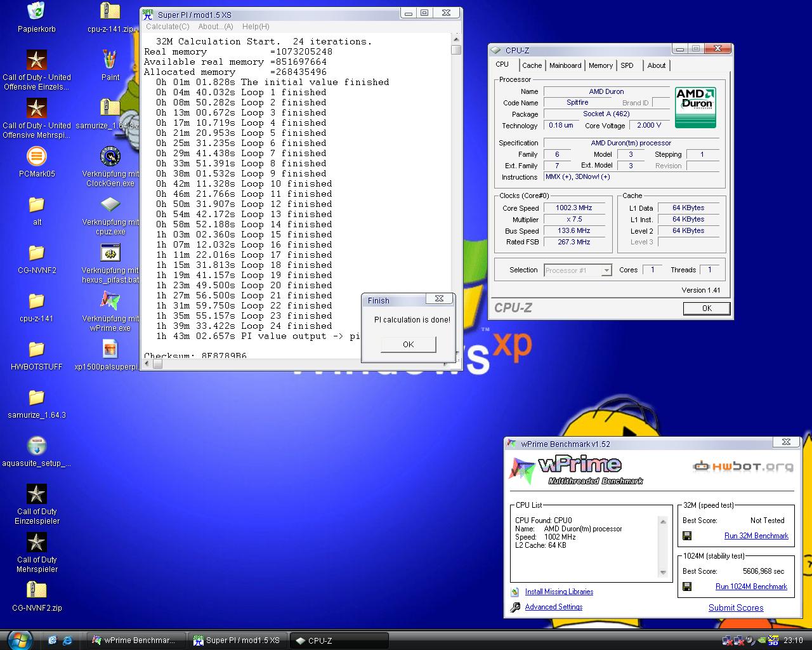Run the aquasuite_setup installer icon
The image size is (812, 650).
37,446
